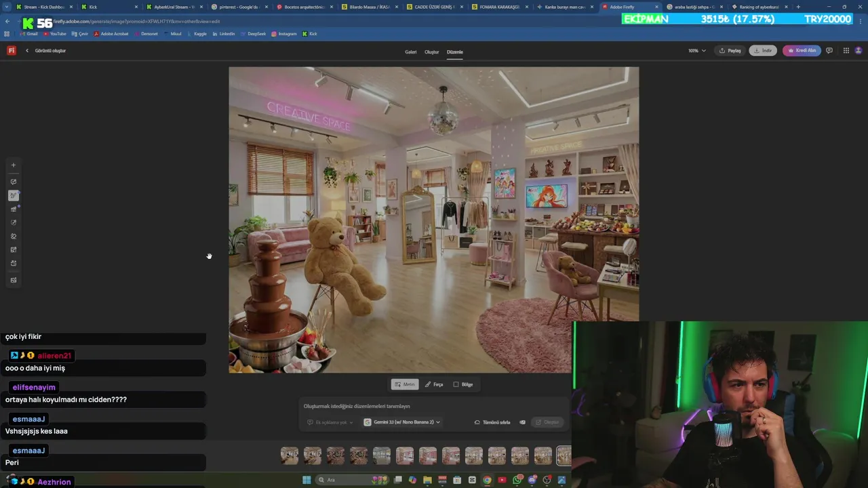Switch to the Galeri tab
The width and height of the screenshot is (868, 488).
pyautogui.click(x=411, y=52)
